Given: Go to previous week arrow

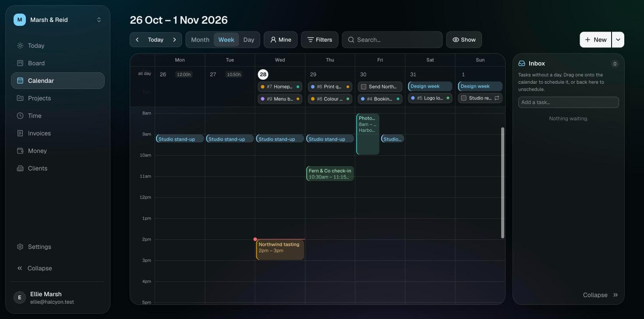Looking at the screenshot, I should 137,39.
